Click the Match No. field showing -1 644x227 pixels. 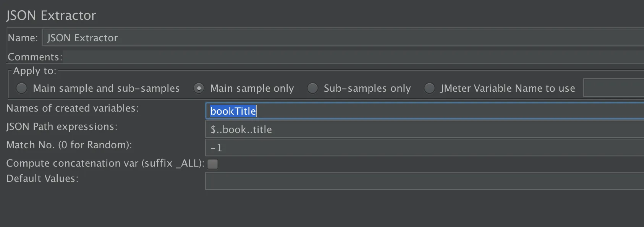[x=425, y=148]
